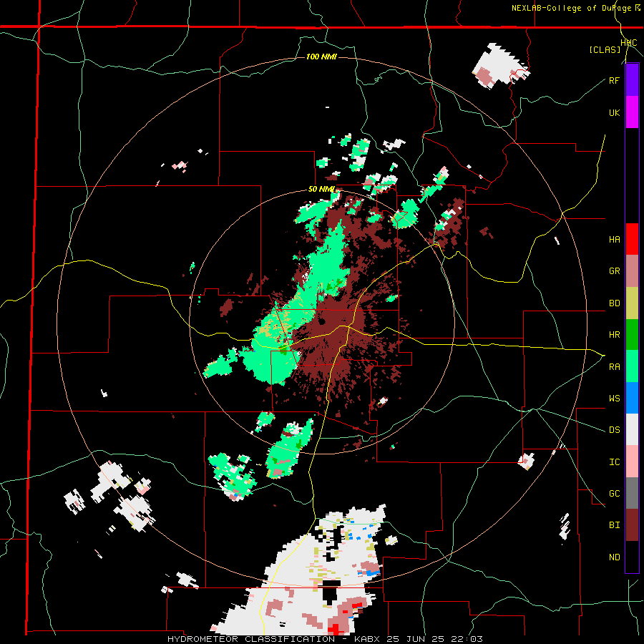
Task: Click the ND black legend swatch
Action: click(x=632, y=557)
